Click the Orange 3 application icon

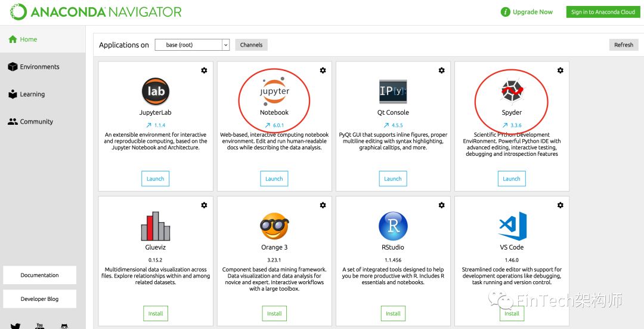(274, 226)
